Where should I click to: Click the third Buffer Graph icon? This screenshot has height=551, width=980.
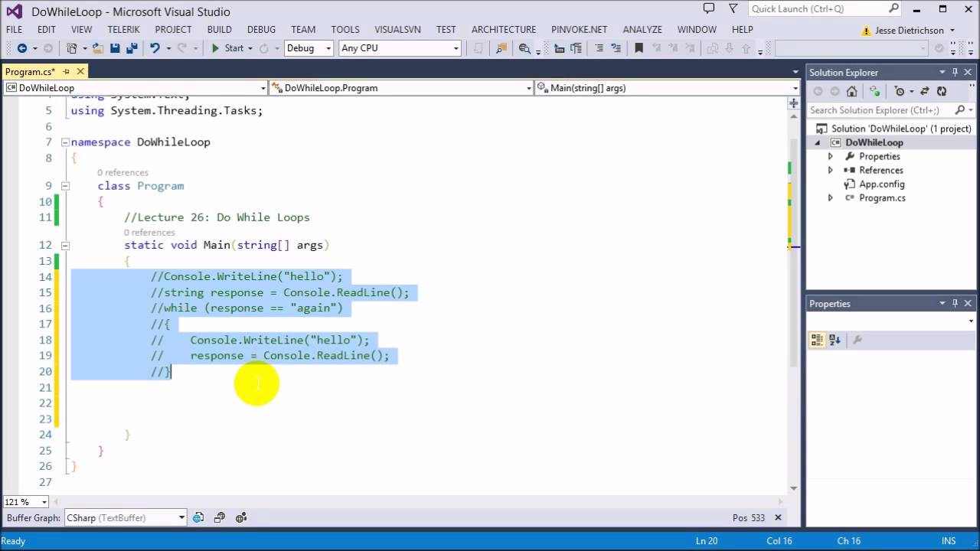[x=241, y=517]
